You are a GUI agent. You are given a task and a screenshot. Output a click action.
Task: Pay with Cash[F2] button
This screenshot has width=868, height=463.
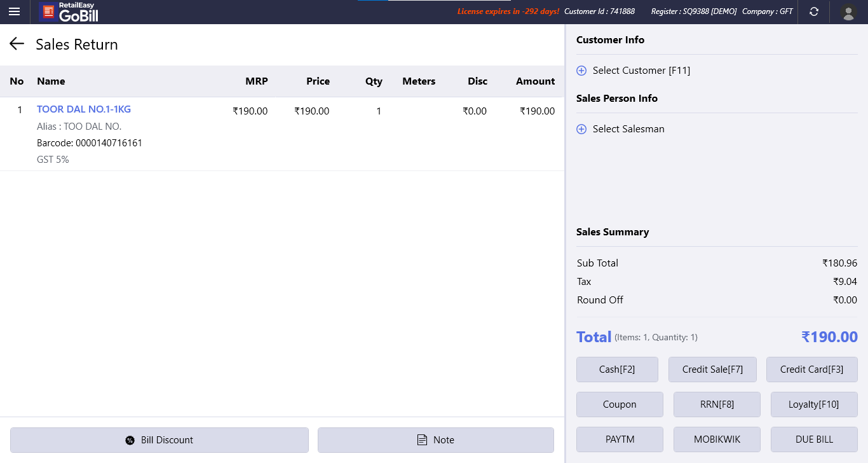point(617,370)
